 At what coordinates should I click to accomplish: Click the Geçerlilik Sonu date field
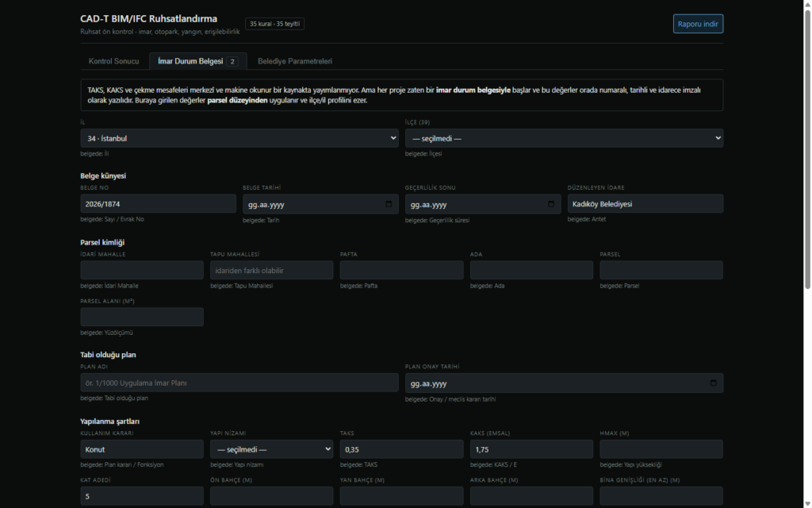(483, 204)
